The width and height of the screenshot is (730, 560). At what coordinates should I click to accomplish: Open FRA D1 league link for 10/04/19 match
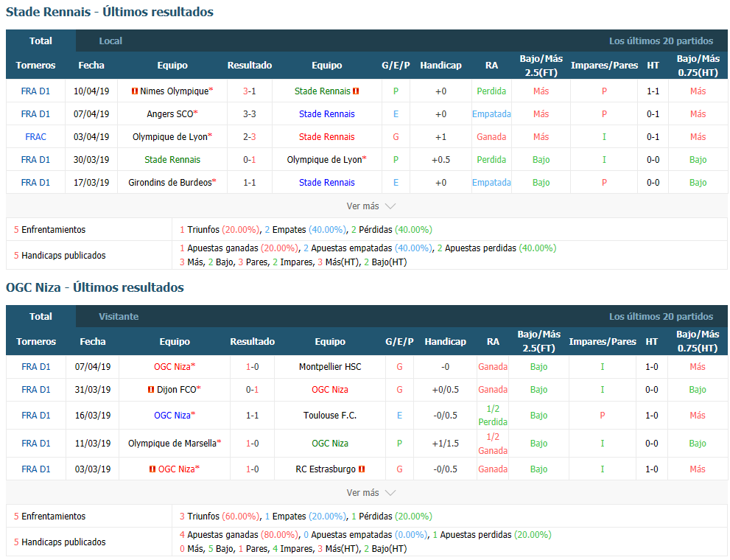[x=35, y=91]
